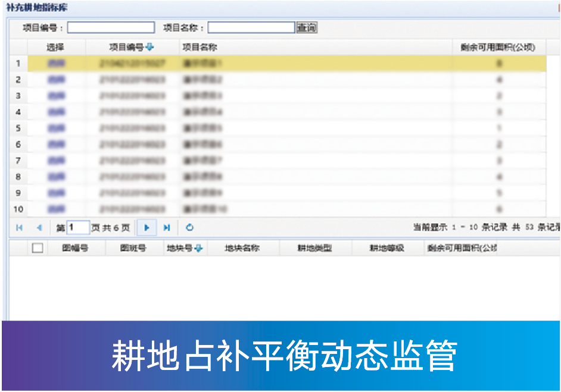Click the previous page arrow
561x392 pixels.
39,228
